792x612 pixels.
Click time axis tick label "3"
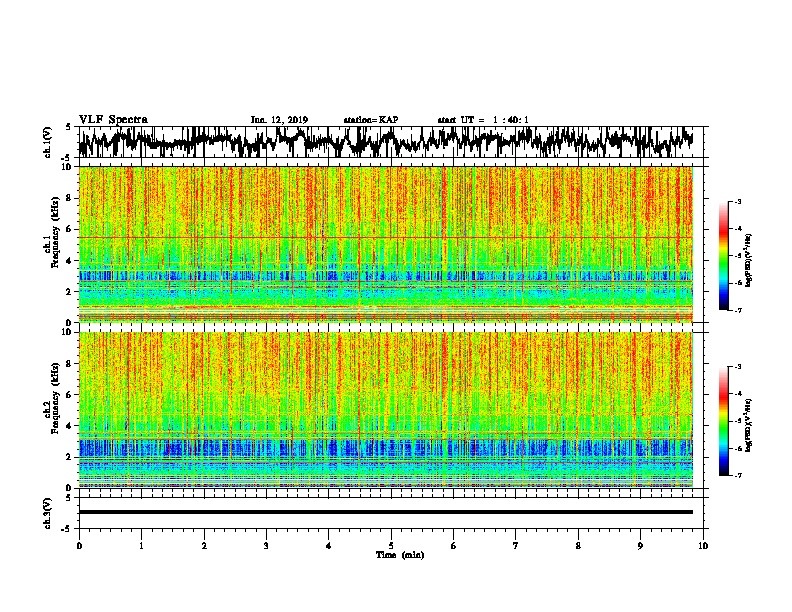pyautogui.click(x=266, y=545)
